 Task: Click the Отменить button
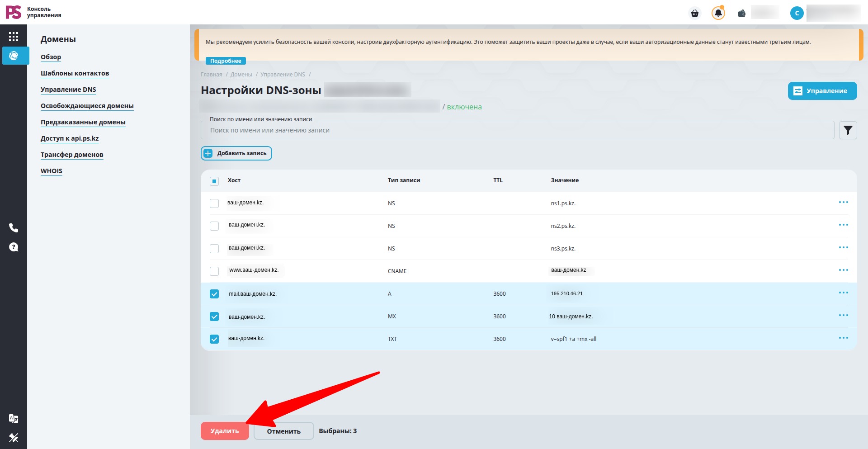click(284, 431)
